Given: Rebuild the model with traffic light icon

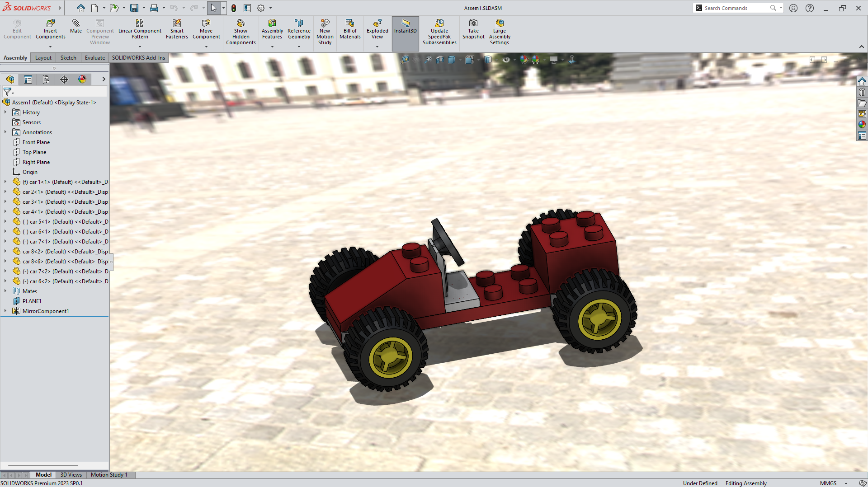Looking at the screenshot, I should tap(234, 8).
